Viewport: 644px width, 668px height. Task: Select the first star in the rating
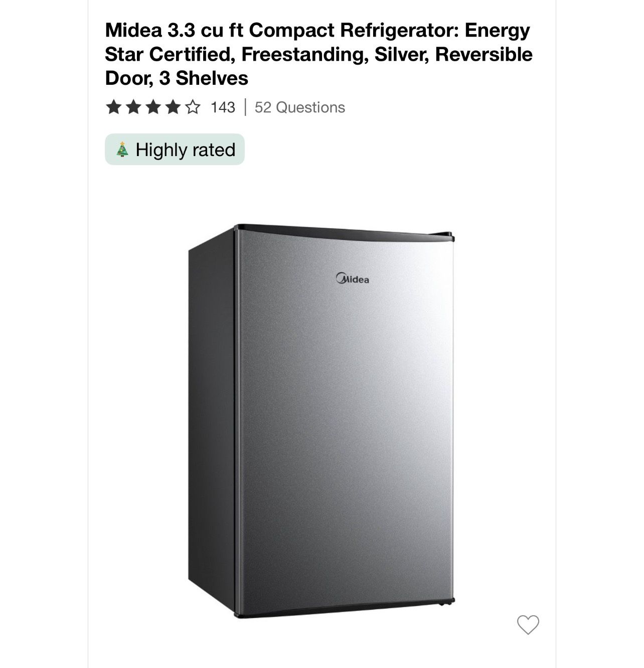pos(112,106)
